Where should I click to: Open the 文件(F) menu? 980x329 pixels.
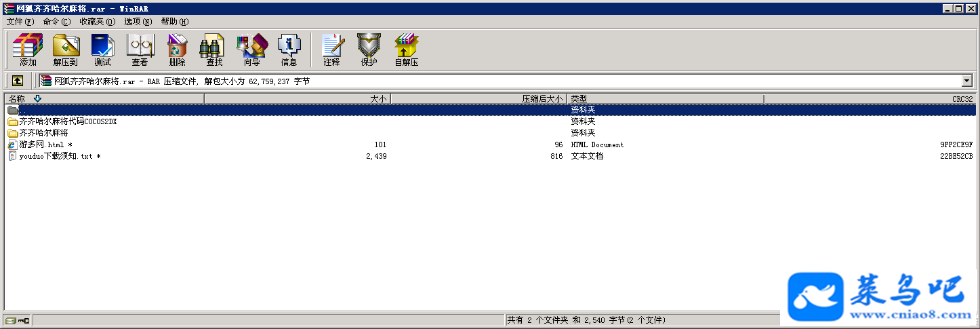tap(20, 22)
